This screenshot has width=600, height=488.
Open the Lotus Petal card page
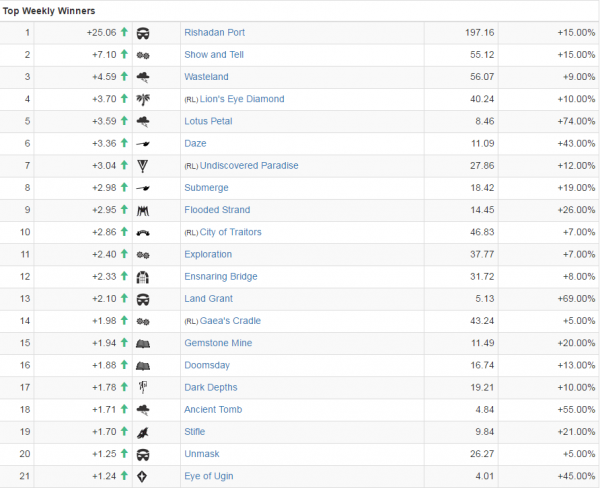click(x=210, y=121)
